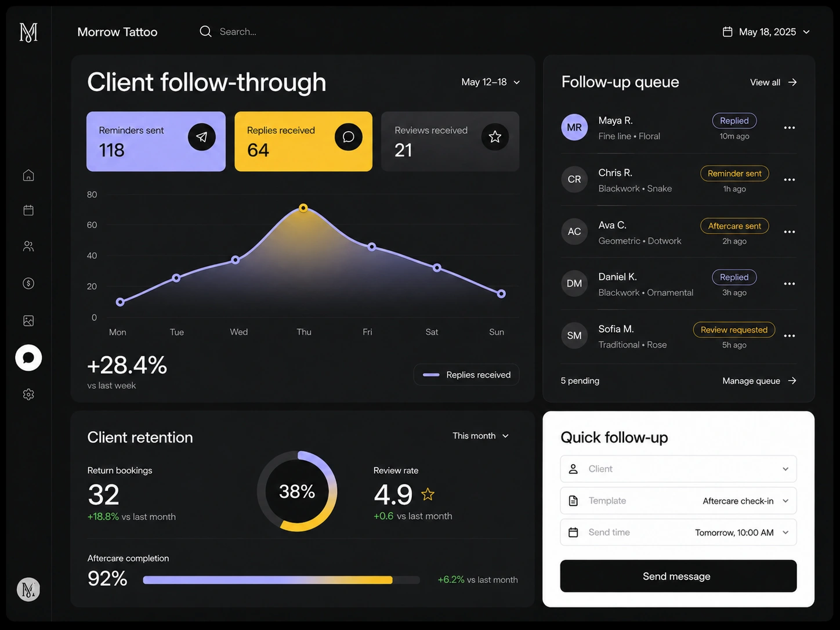Click the Replied badge for Daniel K.

coord(734,277)
